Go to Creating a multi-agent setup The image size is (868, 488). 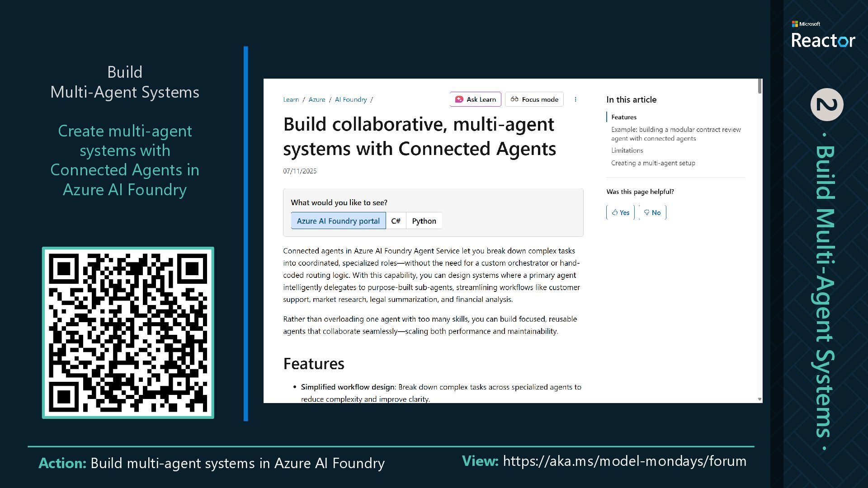[x=653, y=163]
